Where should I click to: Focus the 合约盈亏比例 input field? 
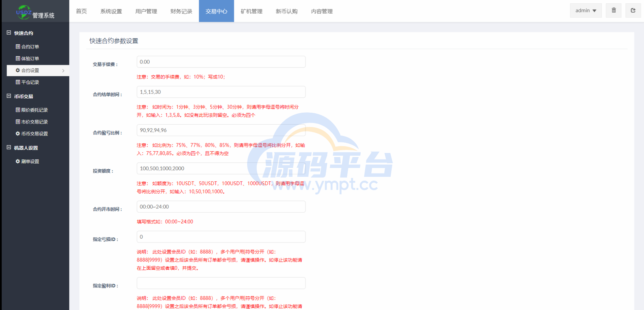pos(221,130)
